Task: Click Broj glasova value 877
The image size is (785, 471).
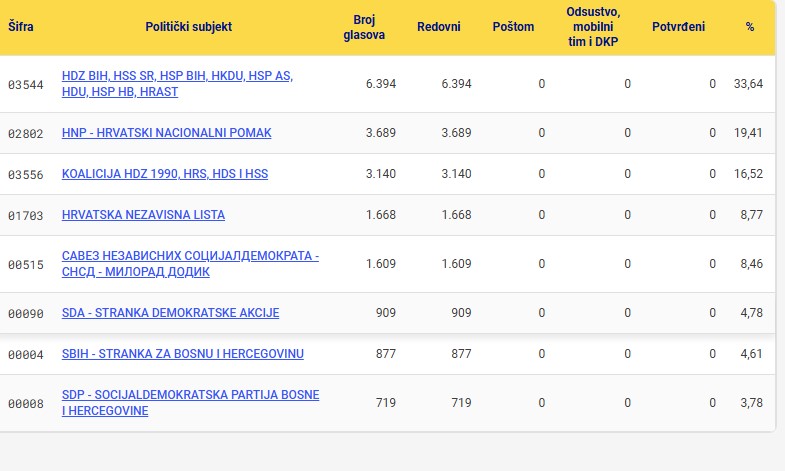Action: 386,354
